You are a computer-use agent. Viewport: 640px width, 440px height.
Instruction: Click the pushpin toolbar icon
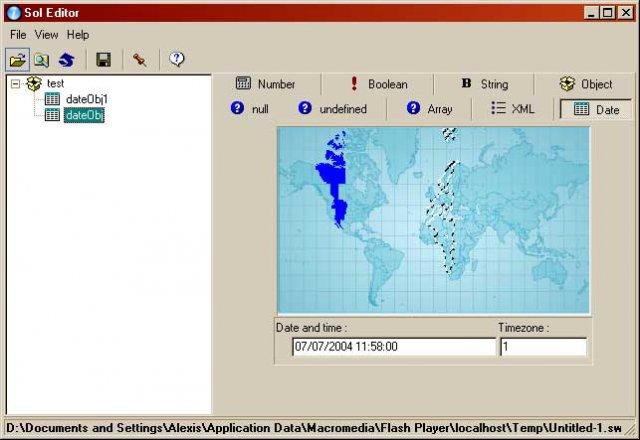point(140,60)
